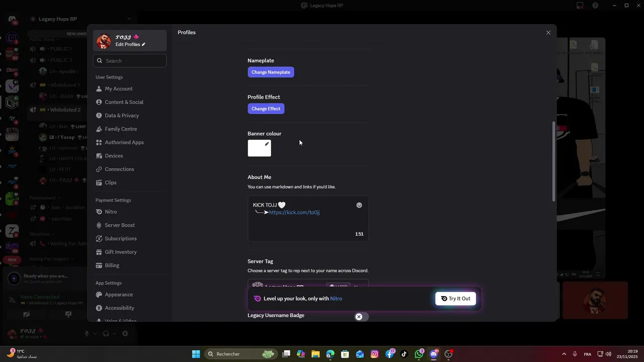Show hidden system tray icons
This screenshot has width=644, height=362.
tap(564, 354)
